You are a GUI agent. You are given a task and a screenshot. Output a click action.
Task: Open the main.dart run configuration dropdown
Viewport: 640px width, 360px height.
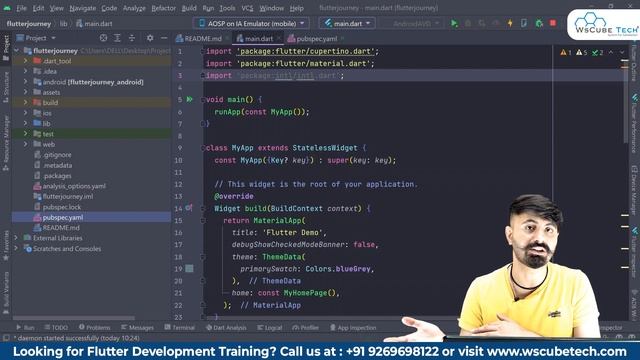347,23
